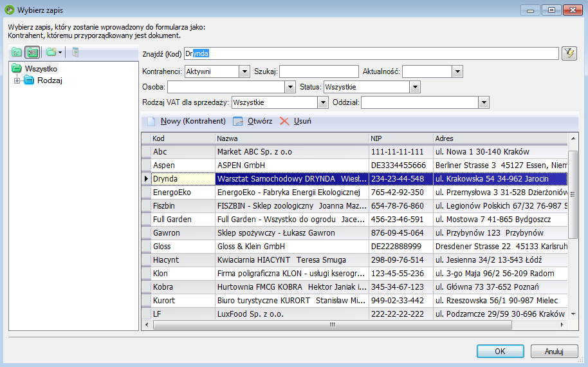Select the ASPEN GmbH name cell
This screenshot has width=588, height=367.
(x=292, y=165)
